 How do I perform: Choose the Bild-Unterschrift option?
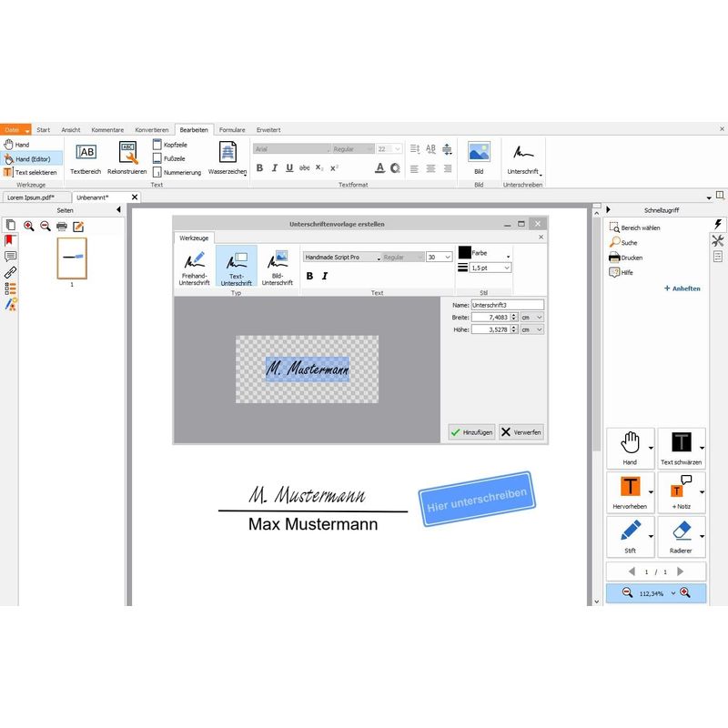tap(278, 268)
